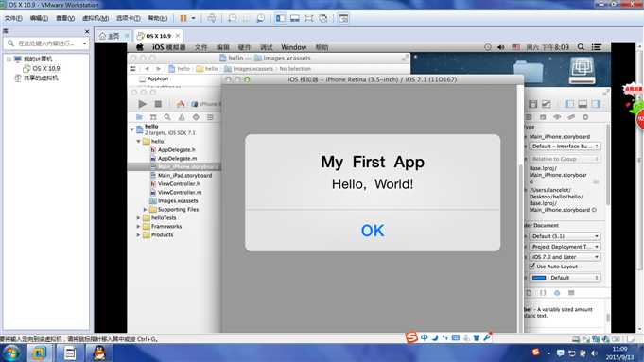Expand the Supporting Files group
The height and width of the screenshot is (362, 644).
pyautogui.click(x=145, y=209)
